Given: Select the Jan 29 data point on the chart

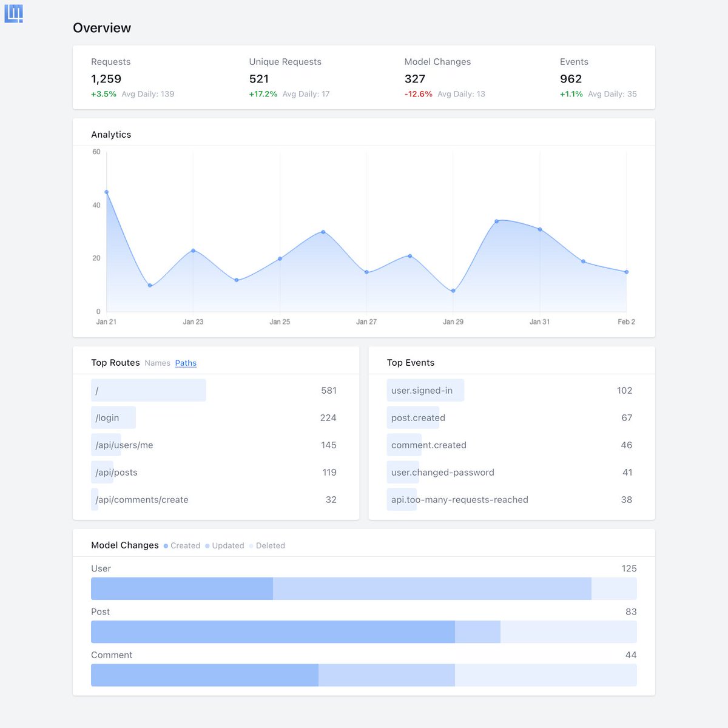Looking at the screenshot, I should pos(453,291).
